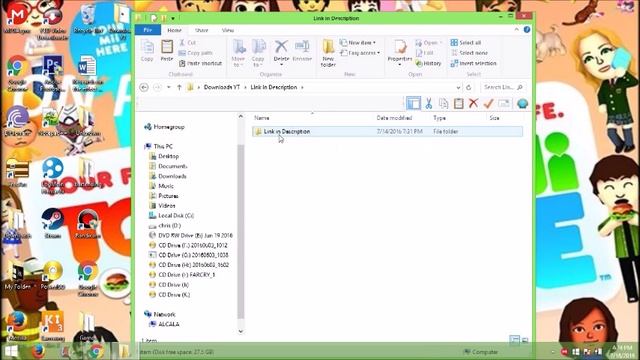Select Desktop in navigation pane
Screen dimensions: 640x360
pyautogui.click(x=164, y=156)
